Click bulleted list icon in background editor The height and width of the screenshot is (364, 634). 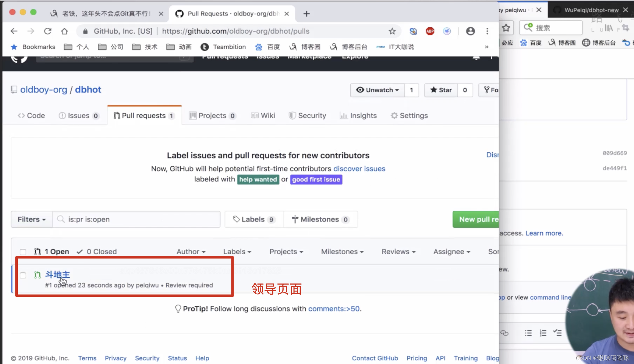528,333
